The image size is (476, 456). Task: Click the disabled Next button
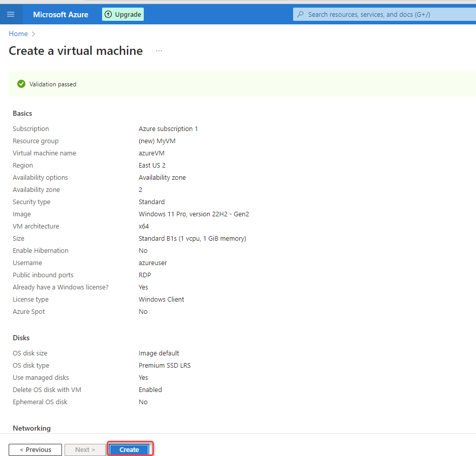pos(85,449)
